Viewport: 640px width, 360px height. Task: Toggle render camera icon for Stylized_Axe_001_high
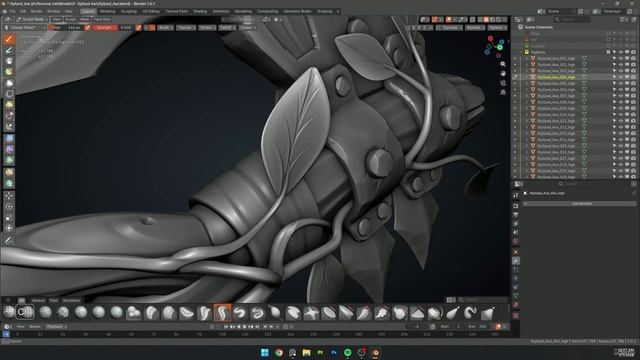[x=633, y=58]
